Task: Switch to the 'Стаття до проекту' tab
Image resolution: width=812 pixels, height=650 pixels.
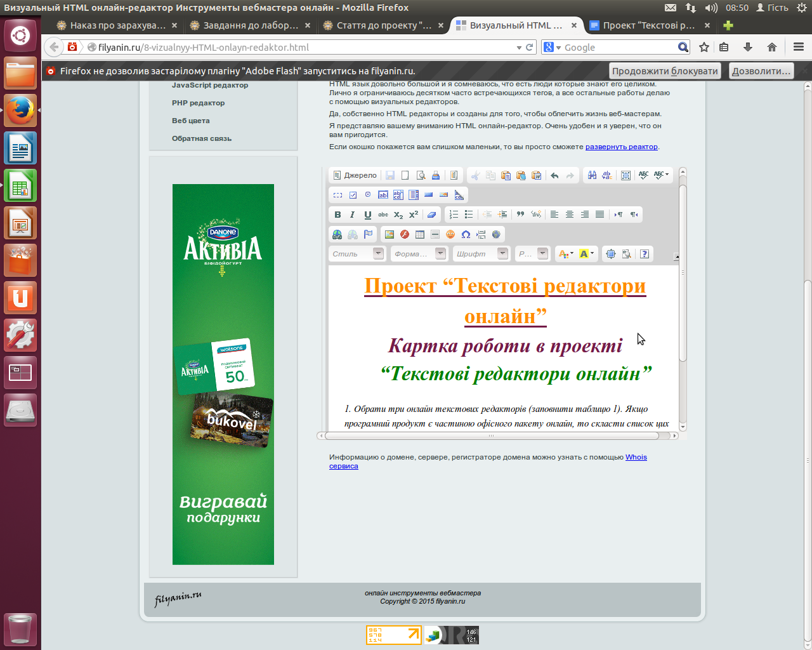Action: pos(383,25)
